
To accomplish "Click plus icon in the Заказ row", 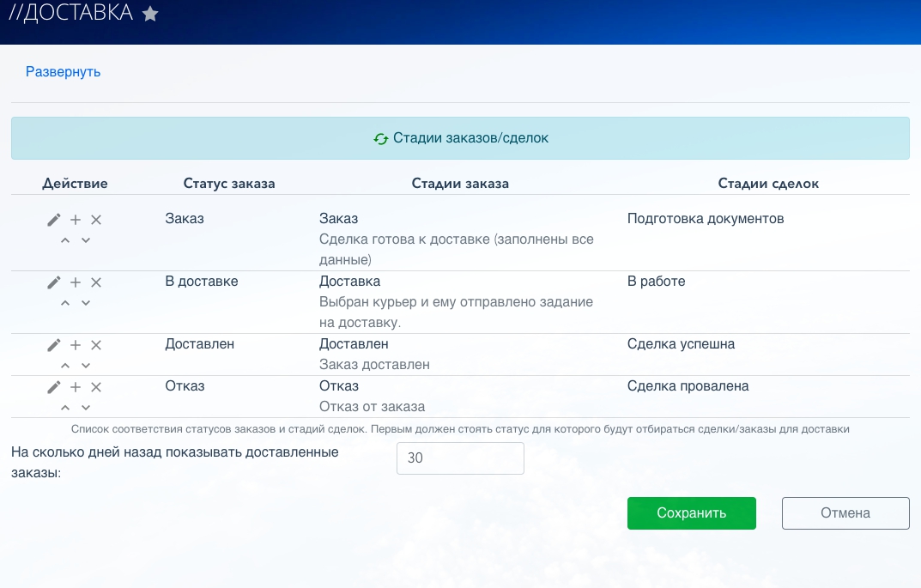I will 76,220.
